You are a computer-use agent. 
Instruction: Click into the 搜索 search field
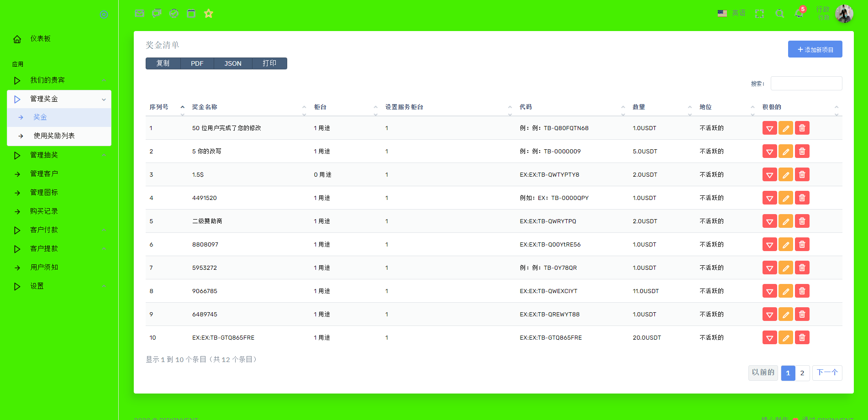(x=806, y=84)
